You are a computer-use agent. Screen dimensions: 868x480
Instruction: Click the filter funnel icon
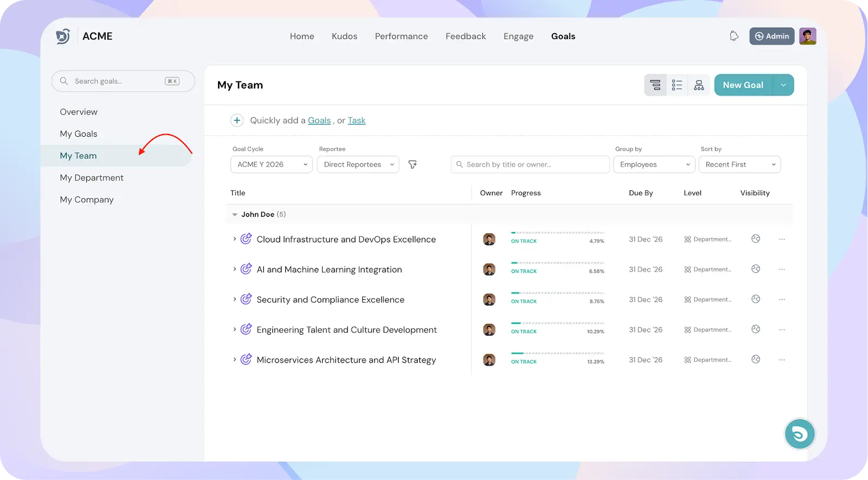pos(412,164)
